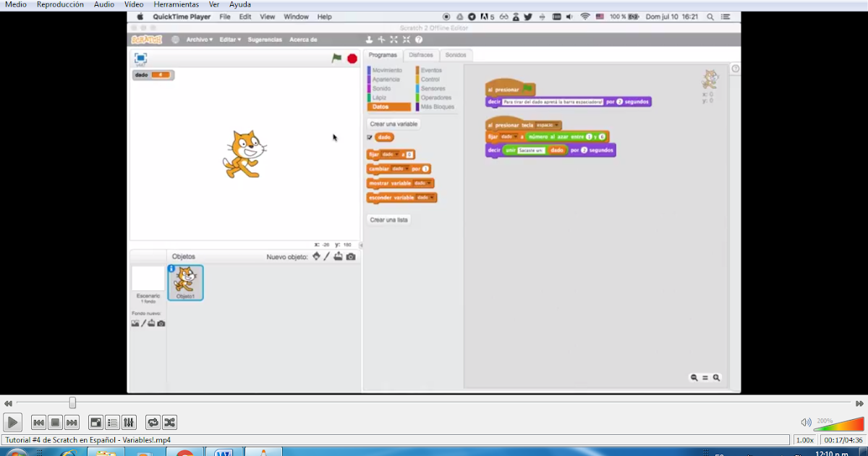Create a new sprite from the library icon

point(316,256)
